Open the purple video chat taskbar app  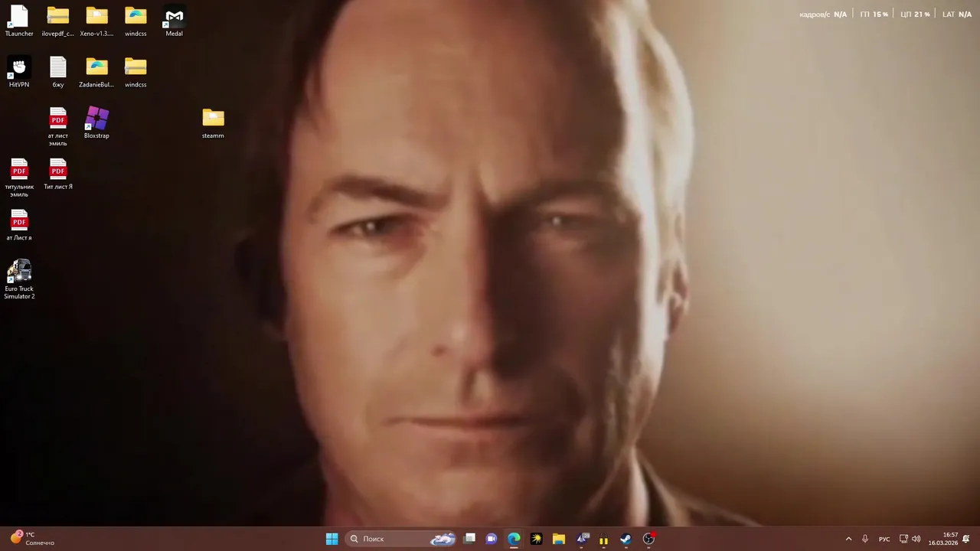pyautogui.click(x=492, y=539)
